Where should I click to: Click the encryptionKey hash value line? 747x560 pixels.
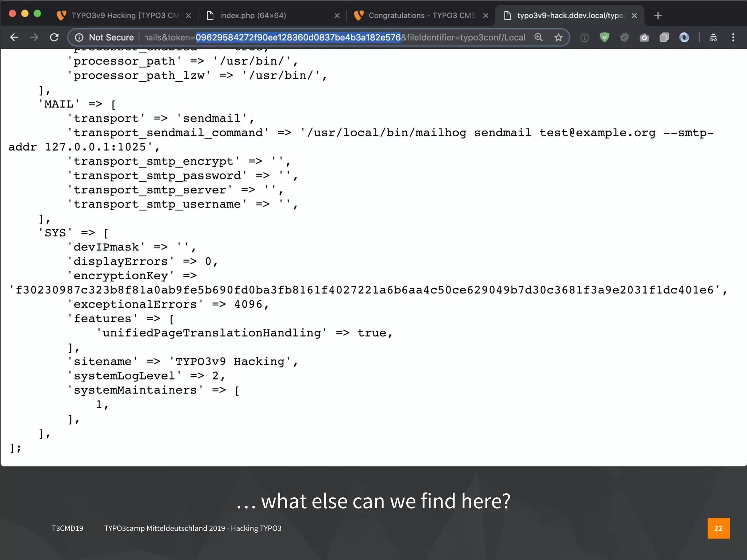(368, 290)
